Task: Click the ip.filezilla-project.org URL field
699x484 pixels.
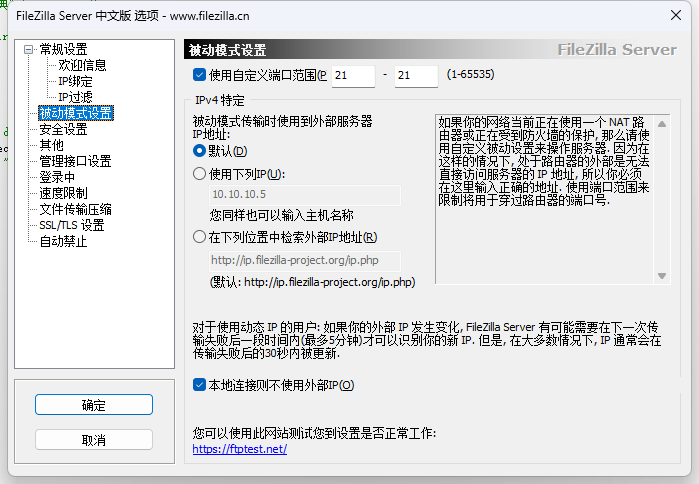Action: 305,261
